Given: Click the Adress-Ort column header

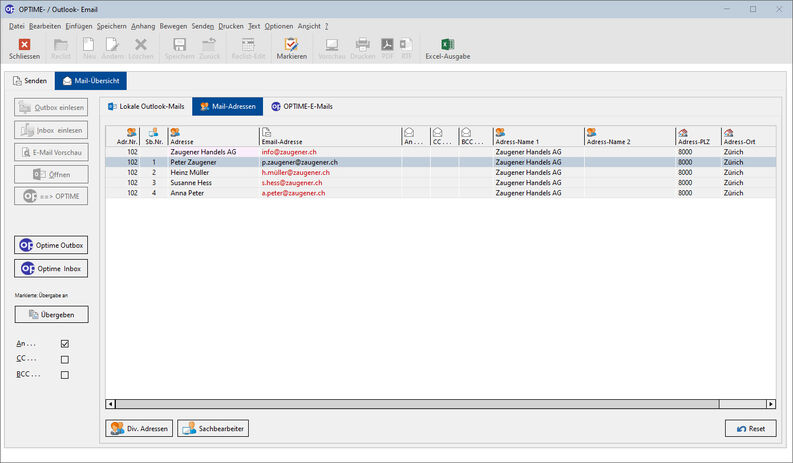Looking at the screenshot, I should coord(748,137).
